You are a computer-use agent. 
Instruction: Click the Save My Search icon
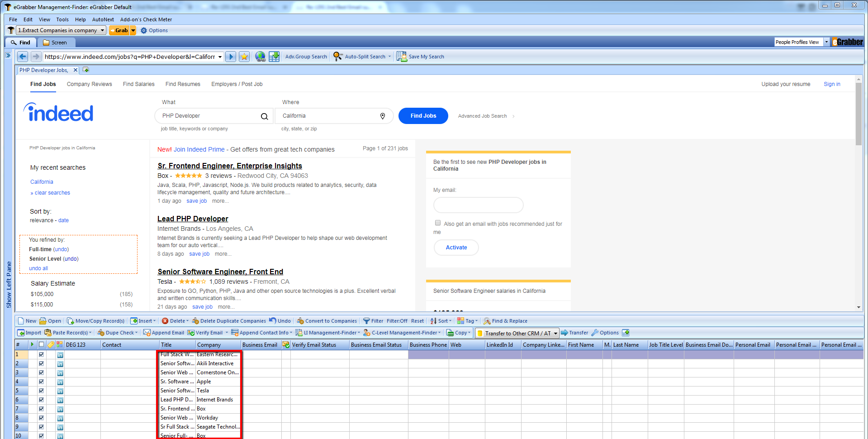402,57
